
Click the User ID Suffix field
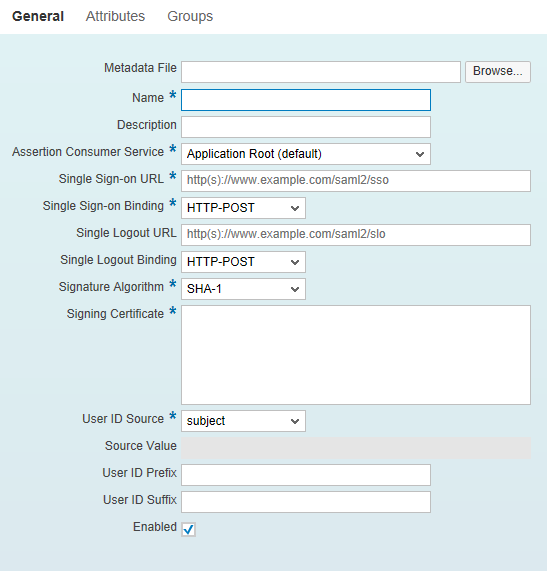(306, 502)
